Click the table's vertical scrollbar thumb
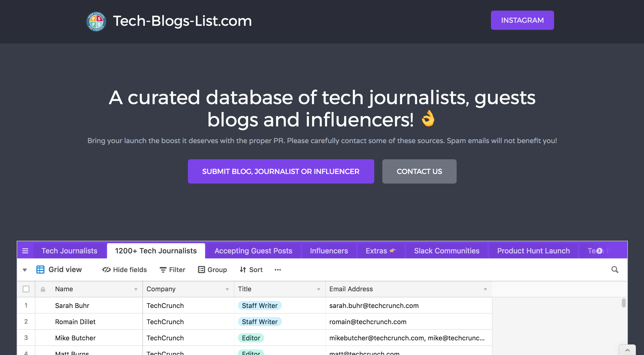Image resolution: width=644 pixels, height=355 pixels. tap(624, 303)
